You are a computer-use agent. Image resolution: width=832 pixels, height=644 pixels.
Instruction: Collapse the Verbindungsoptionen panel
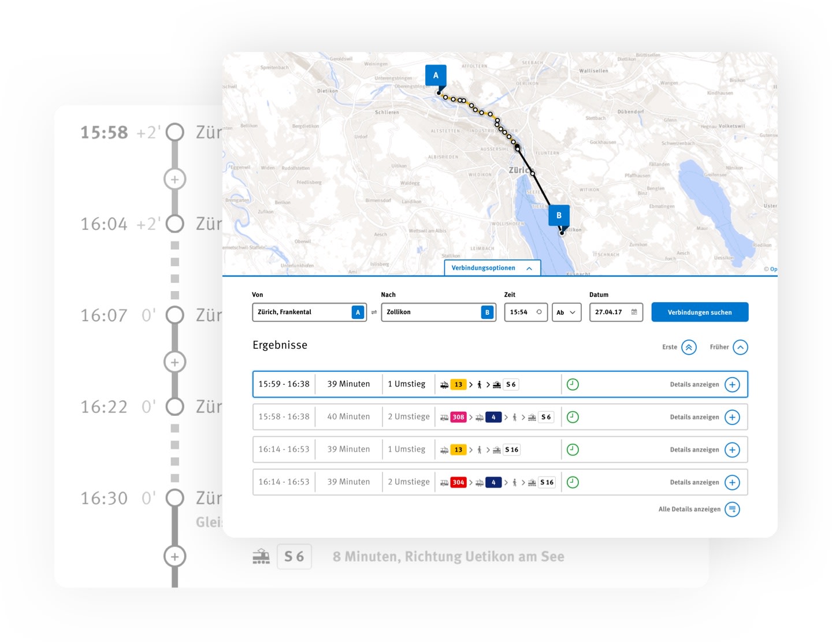[529, 267]
